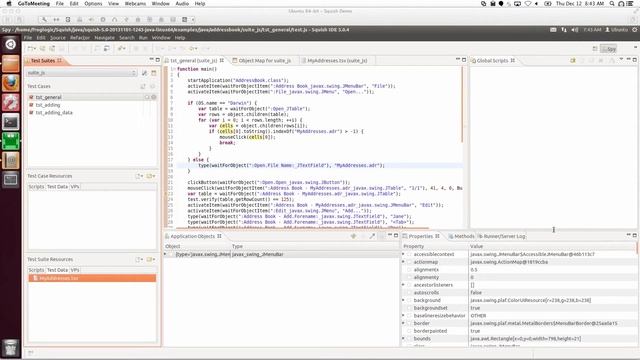The width and height of the screenshot is (640, 360).
Task: Select Test Data tab in Test Case Resources
Action: point(57,187)
